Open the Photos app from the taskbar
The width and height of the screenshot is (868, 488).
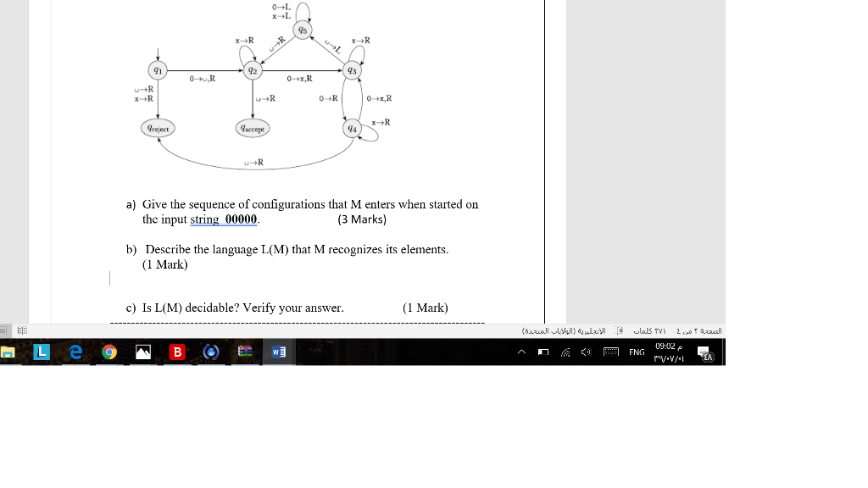(142, 351)
